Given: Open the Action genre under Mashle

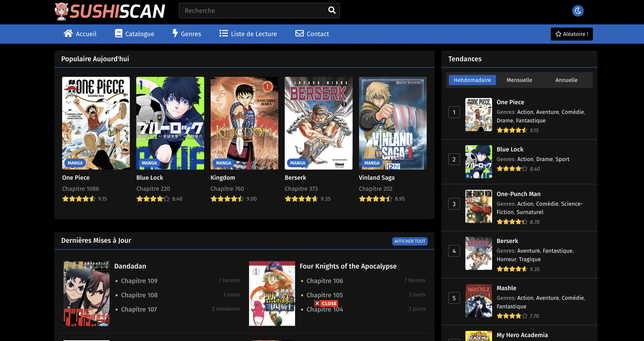Looking at the screenshot, I should point(525,298).
